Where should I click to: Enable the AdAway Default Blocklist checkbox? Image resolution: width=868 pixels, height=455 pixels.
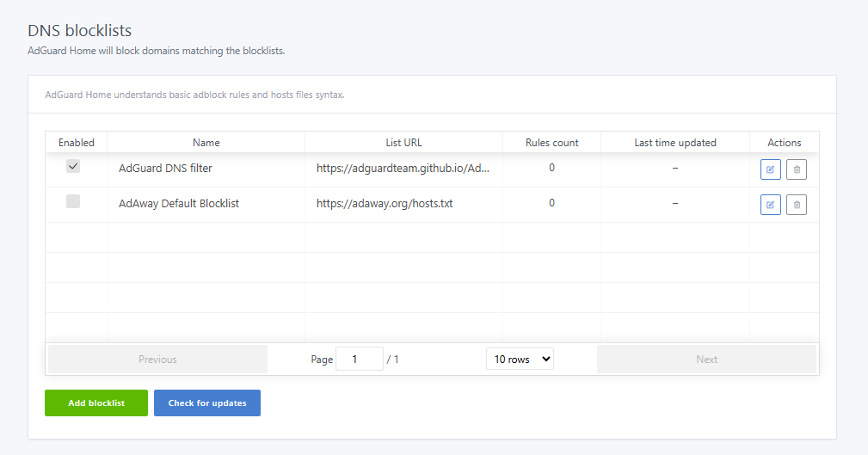pyautogui.click(x=73, y=201)
